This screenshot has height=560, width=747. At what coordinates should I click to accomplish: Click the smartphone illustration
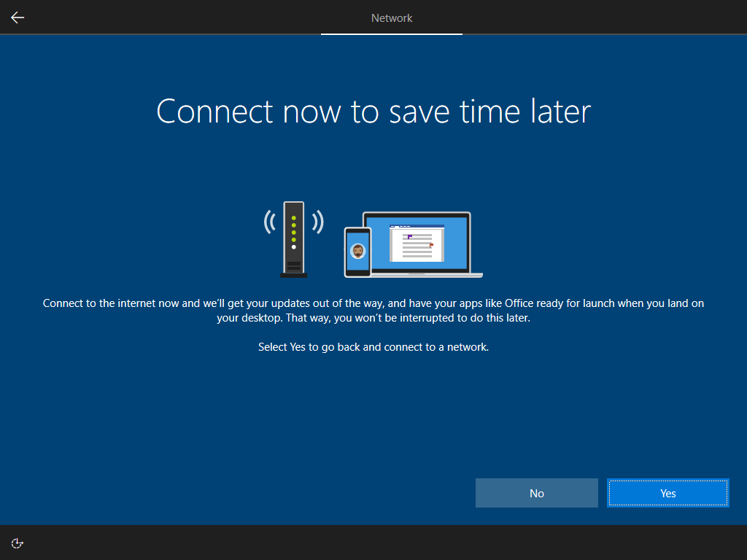pos(357,252)
